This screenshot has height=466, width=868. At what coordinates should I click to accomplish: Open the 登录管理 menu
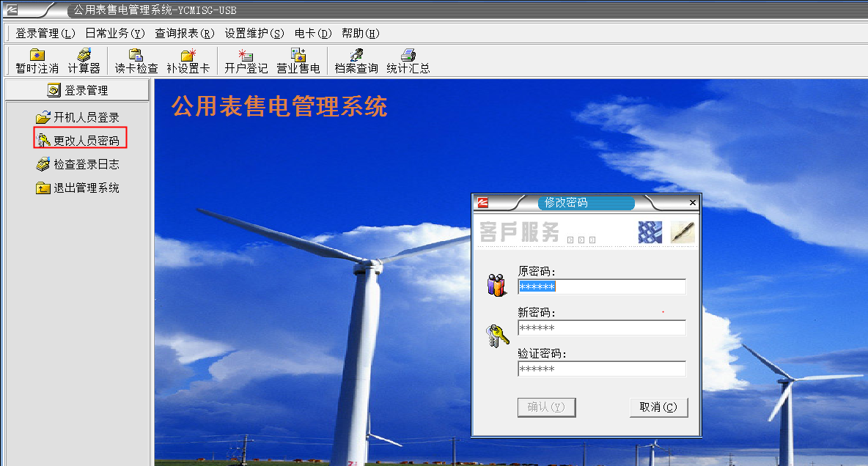(x=45, y=33)
